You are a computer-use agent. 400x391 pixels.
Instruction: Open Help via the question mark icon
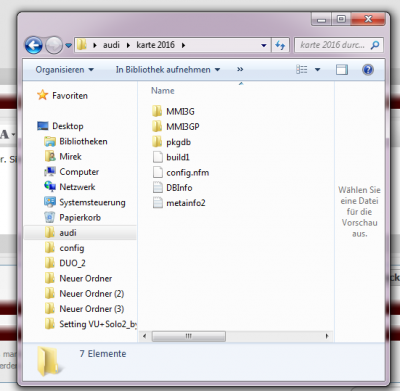[368, 70]
